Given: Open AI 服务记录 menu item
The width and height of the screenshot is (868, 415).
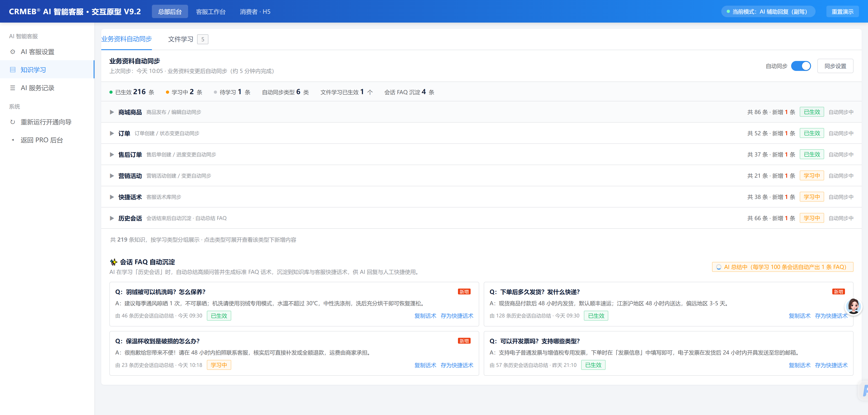Looking at the screenshot, I should (47, 88).
